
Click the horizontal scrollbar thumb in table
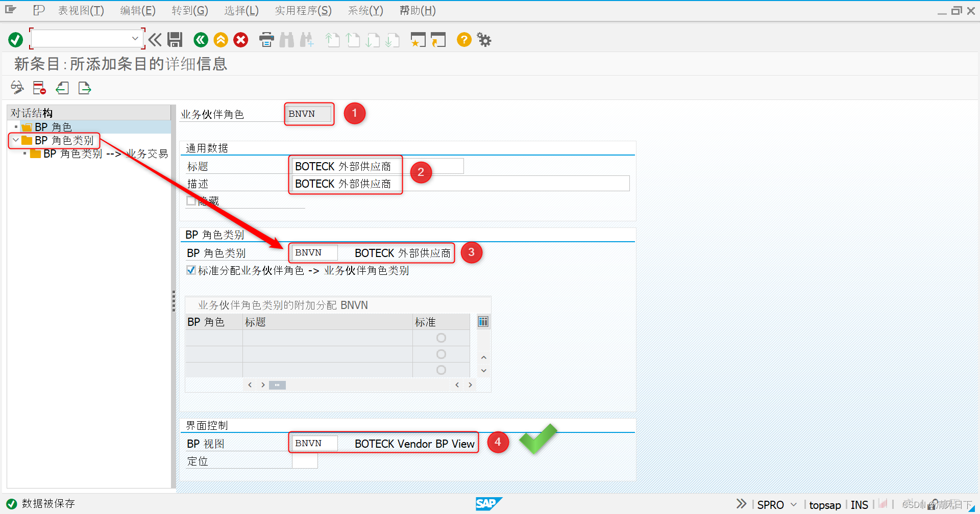[277, 385]
